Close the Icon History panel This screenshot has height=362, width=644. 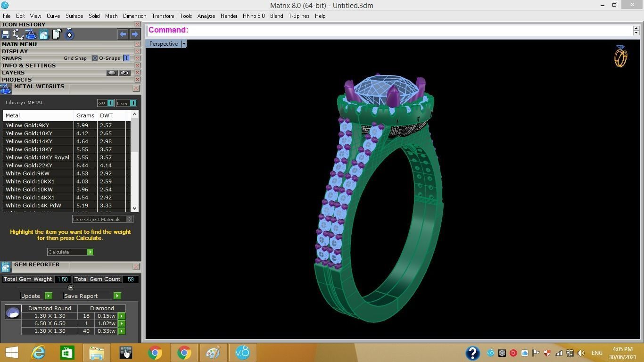[x=137, y=25]
